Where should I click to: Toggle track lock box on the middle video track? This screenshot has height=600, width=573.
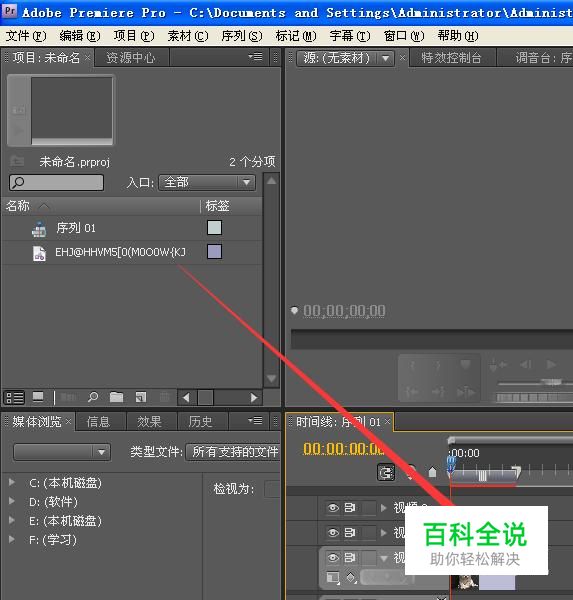(369, 533)
